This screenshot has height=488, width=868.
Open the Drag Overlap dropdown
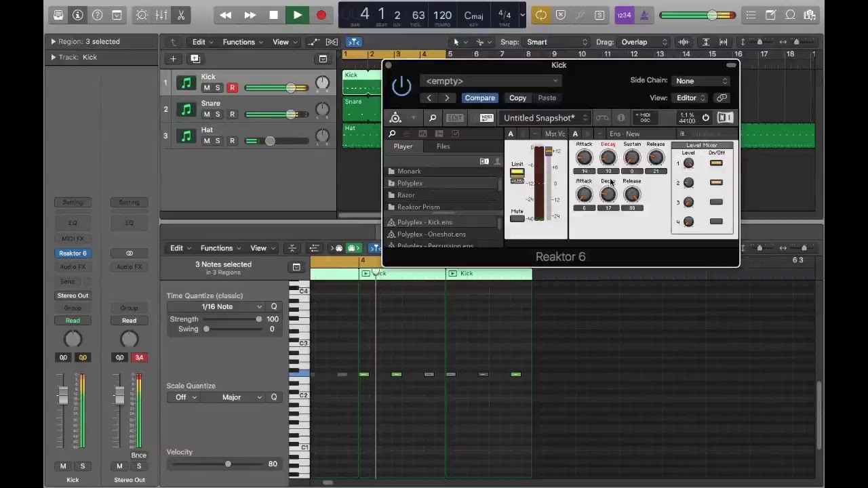click(x=644, y=42)
